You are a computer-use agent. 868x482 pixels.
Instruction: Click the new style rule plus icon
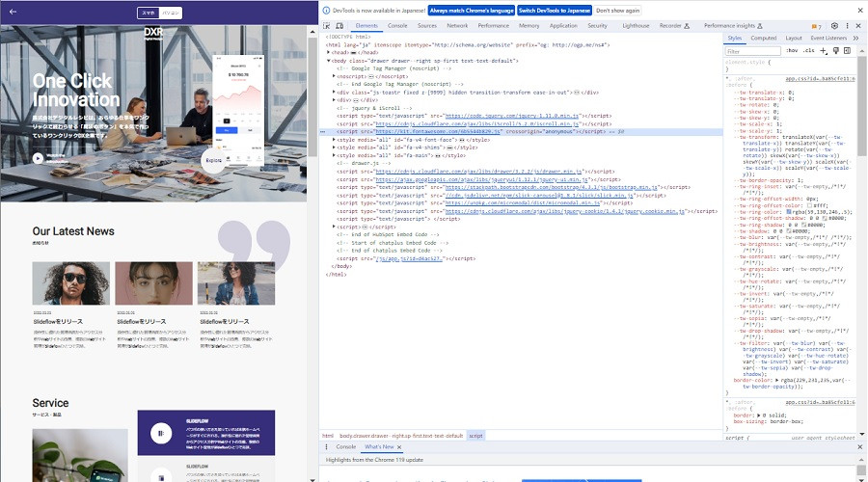click(x=824, y=51)
